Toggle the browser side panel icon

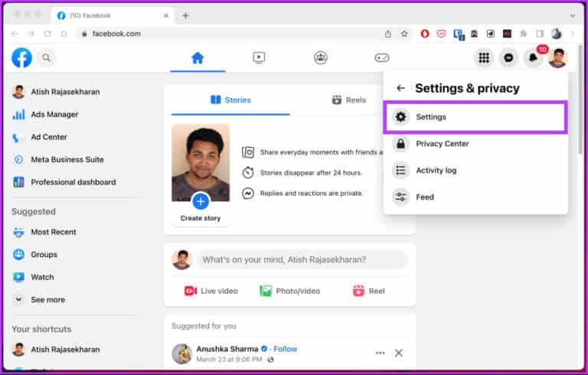pyautogui.click(x=540, y=34)
